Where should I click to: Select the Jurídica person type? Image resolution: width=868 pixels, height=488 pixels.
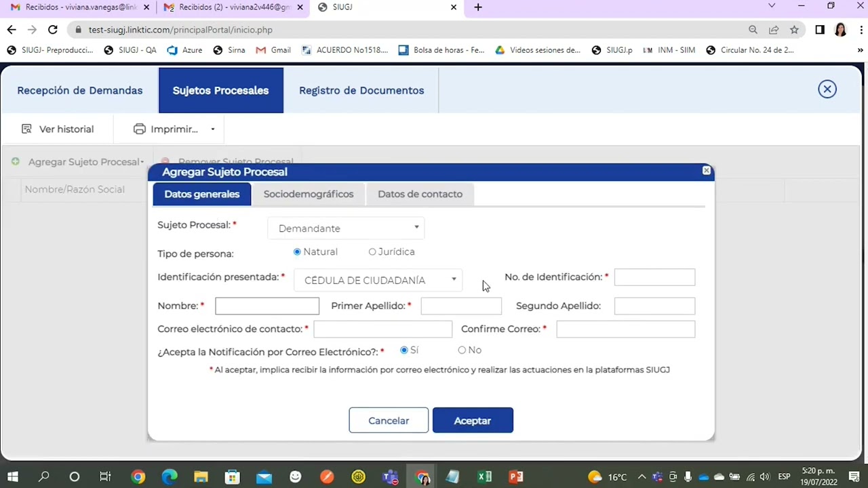(x=372, y=251)
